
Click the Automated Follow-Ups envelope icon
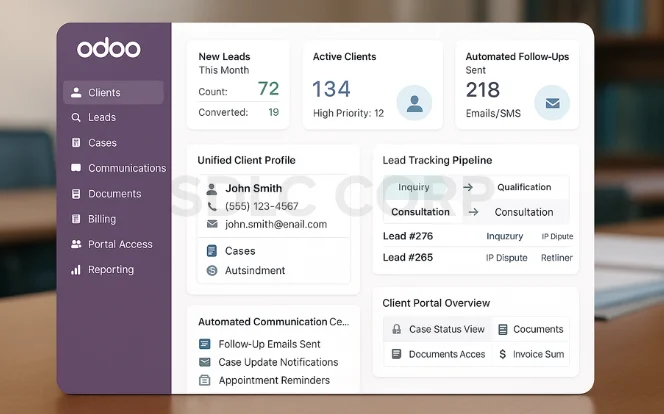click(x=552, y=103)
